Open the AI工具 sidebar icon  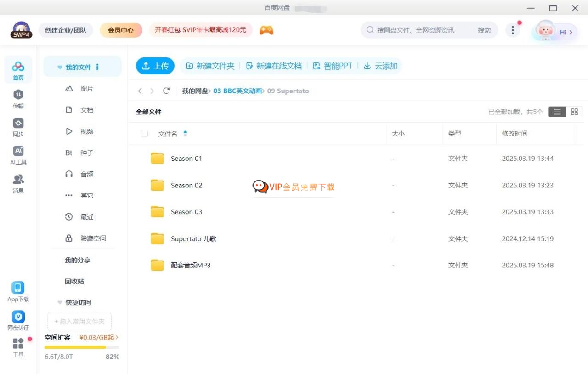click(x=18, y=155)
